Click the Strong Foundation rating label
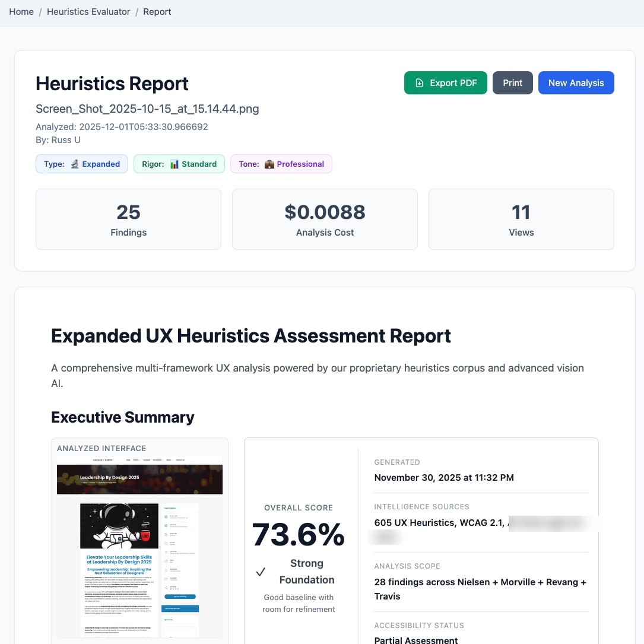644x644 pixels. 307,572
